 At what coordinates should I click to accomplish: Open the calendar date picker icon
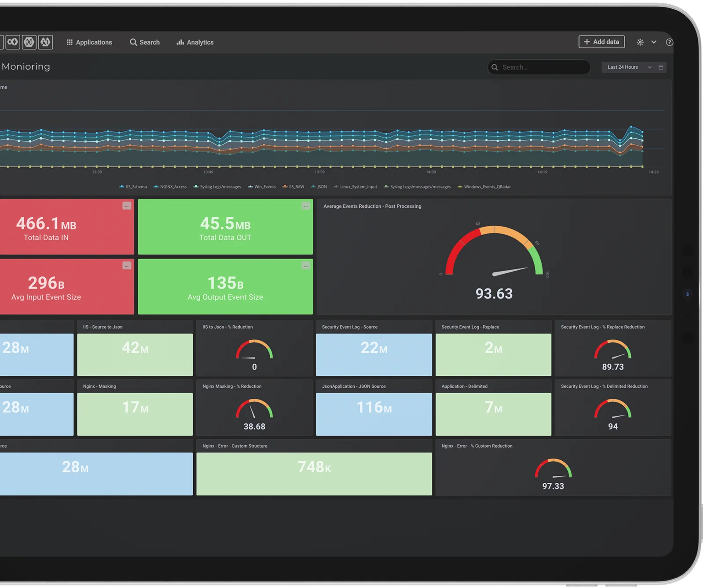(661, 67)
